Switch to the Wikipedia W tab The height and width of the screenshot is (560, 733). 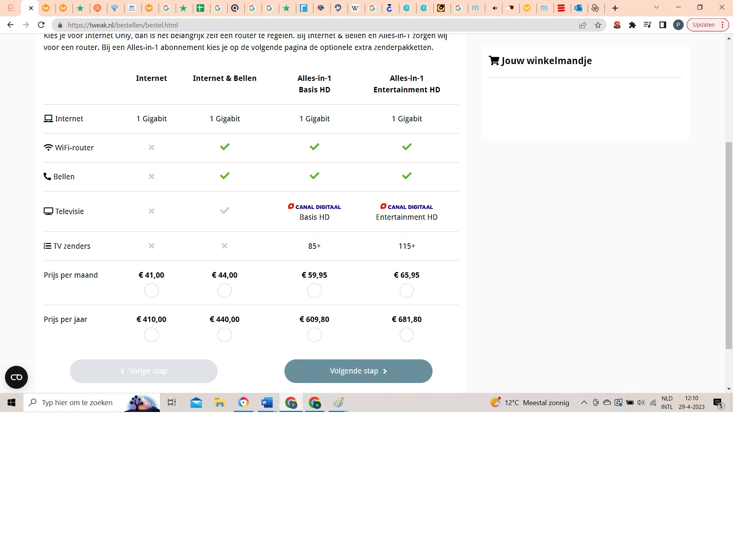tap(355, 8)
